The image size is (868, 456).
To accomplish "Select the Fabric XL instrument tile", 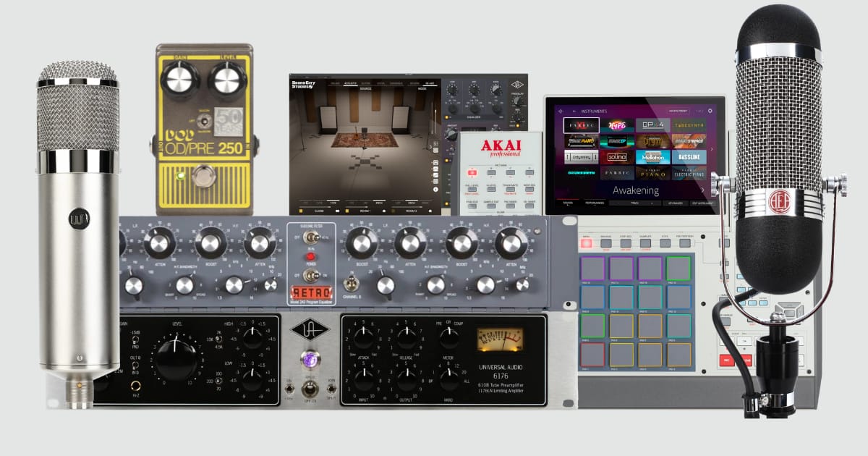I will (x=582, y=125).
